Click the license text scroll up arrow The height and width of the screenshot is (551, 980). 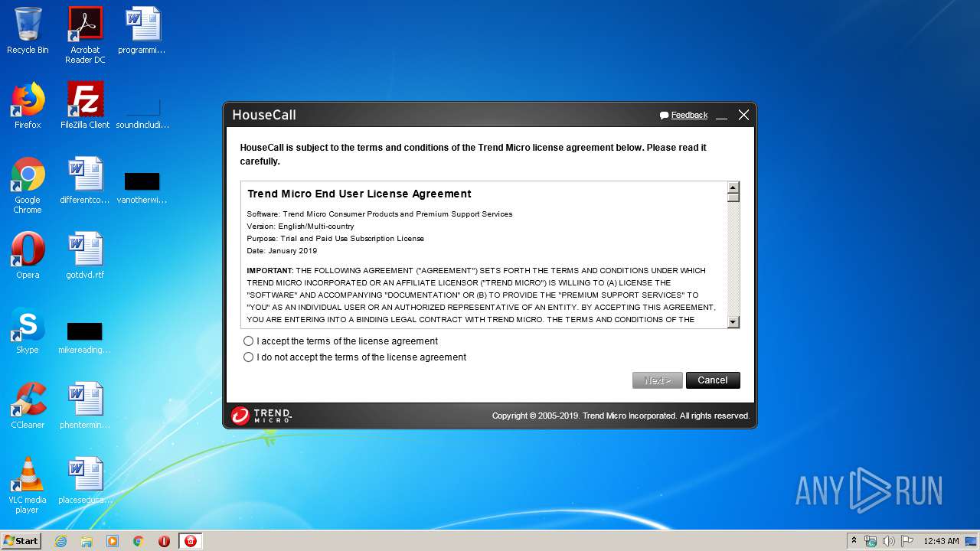point(733,187)
